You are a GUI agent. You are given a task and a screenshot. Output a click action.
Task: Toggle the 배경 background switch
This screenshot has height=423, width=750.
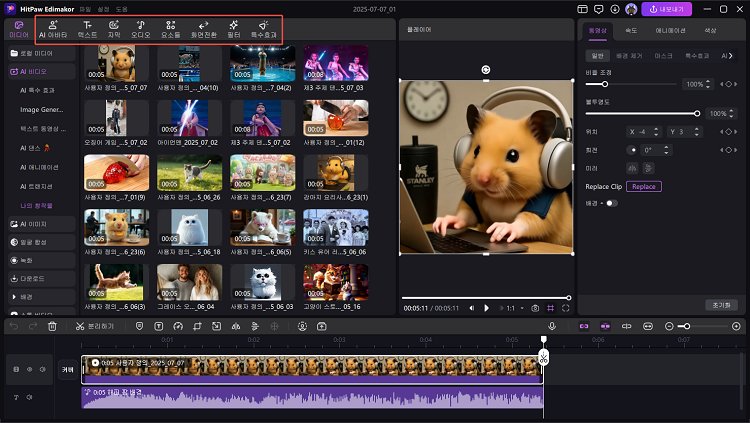611,203
